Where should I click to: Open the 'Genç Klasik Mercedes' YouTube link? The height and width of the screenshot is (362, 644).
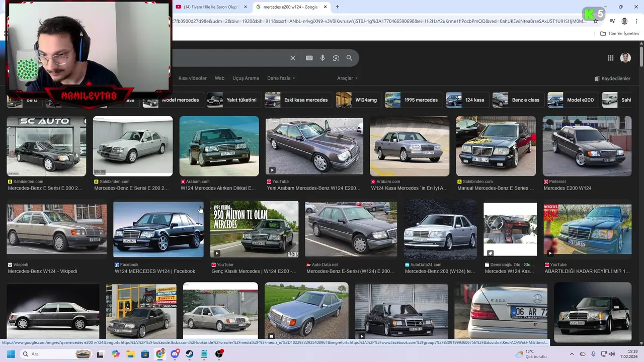click(253, 271)
